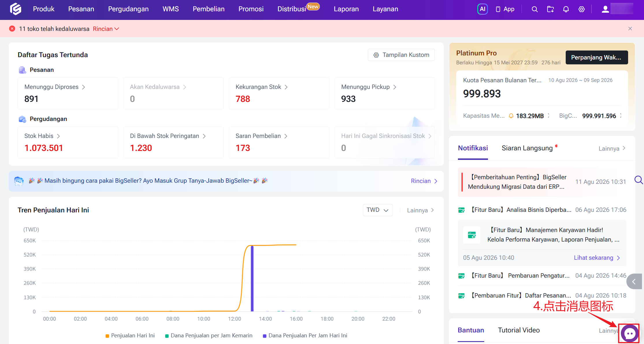
Task: Open the user profile avatar icon
Action: click(x=605, y=9)
